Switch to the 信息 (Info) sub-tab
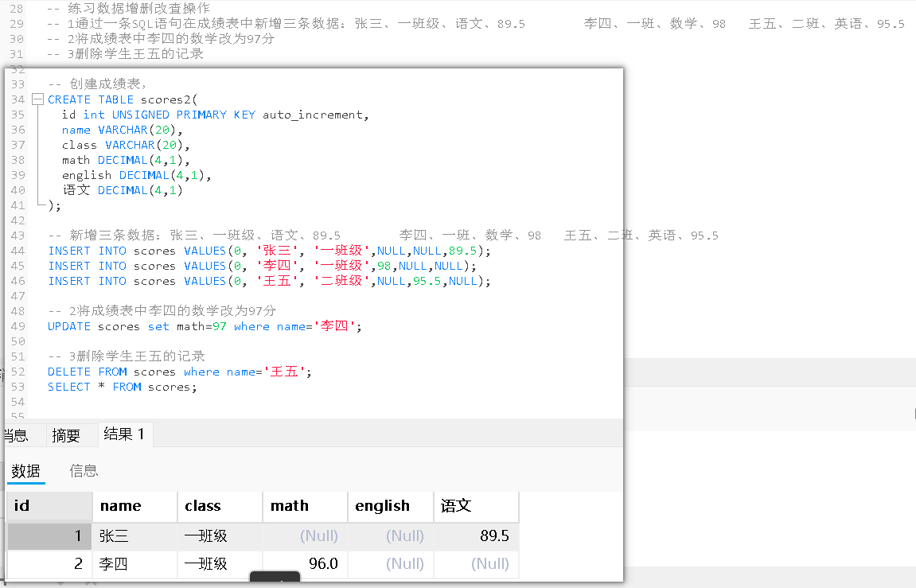The height and width of the screenshot is (588, 916). (x=84, y=470)
